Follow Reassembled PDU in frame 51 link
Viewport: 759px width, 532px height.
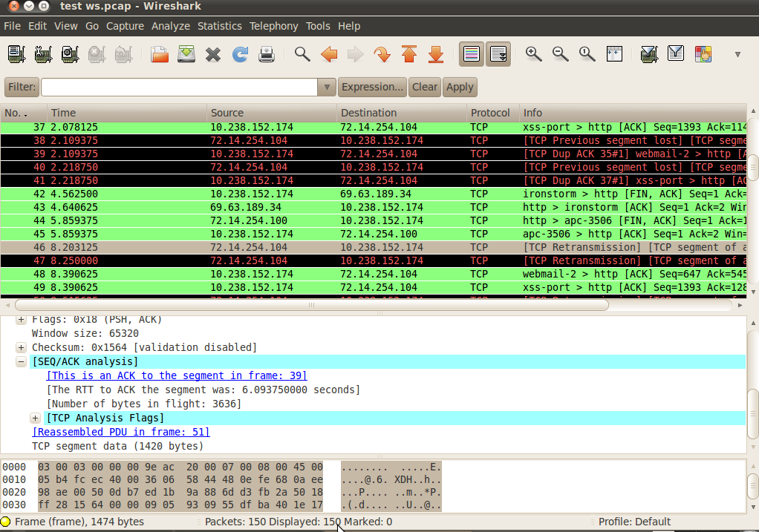[x=121, y=432]
